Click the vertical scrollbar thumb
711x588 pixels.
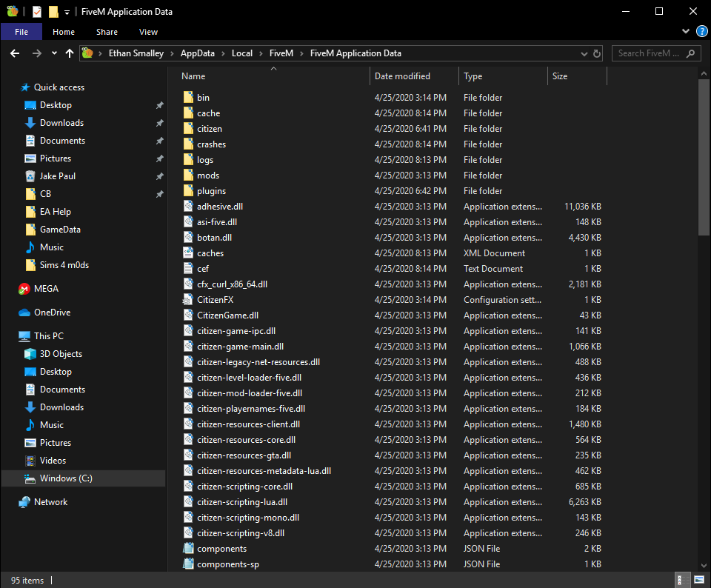704,157
